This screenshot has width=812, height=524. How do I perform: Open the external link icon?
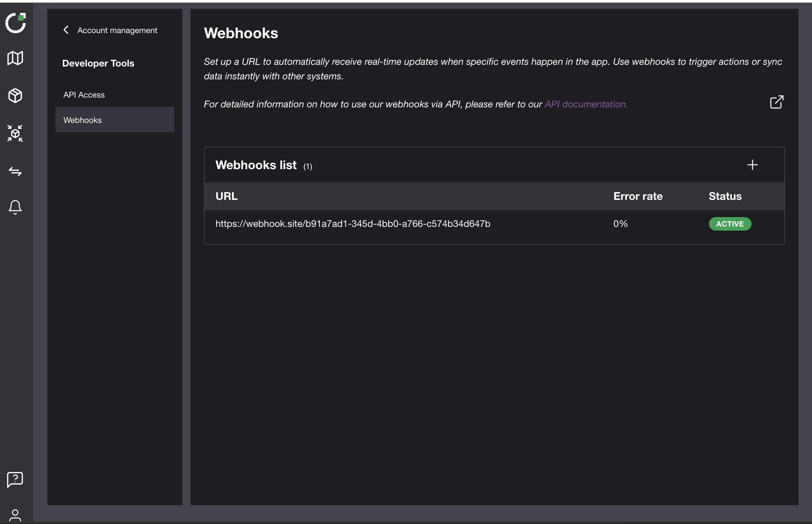point(776,102)
